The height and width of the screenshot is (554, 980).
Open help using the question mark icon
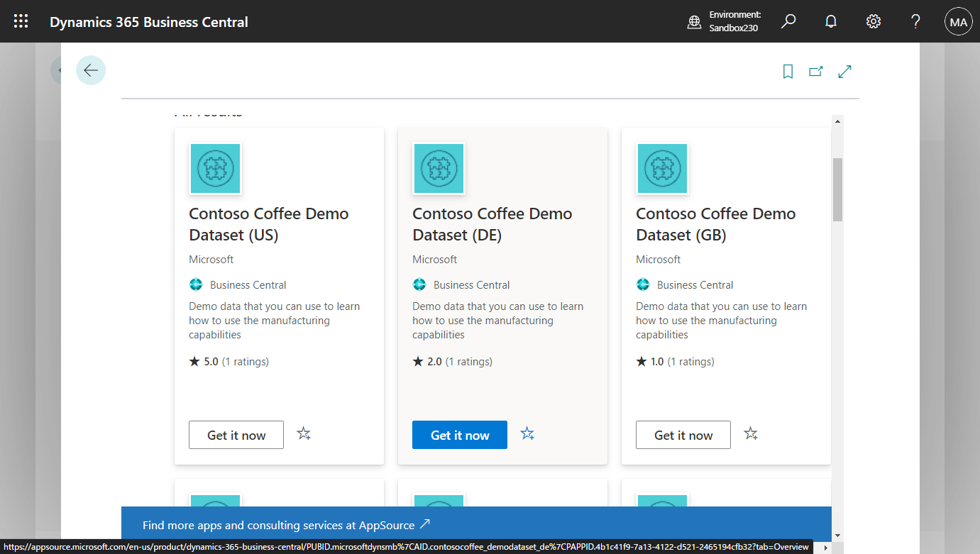[x=915, y=21]
